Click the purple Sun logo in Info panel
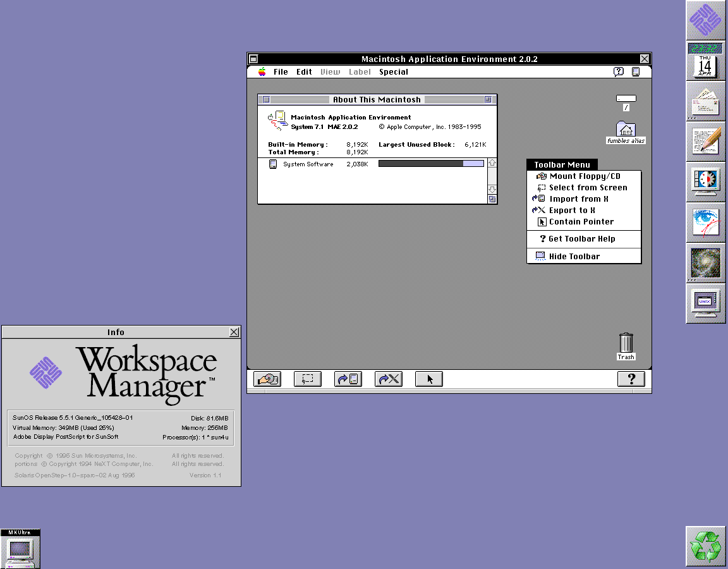The height and width of the screenshot is (569, 728). (45, 372)
